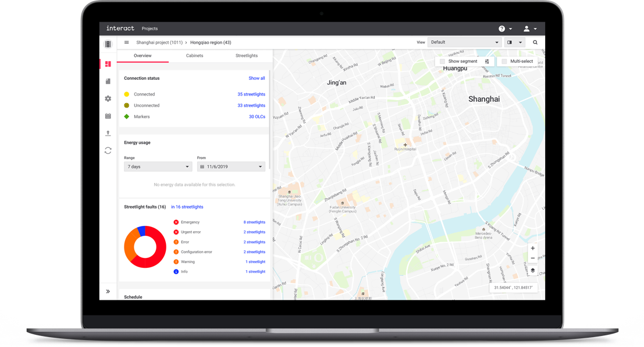Open the user account menu

(530, 29)
